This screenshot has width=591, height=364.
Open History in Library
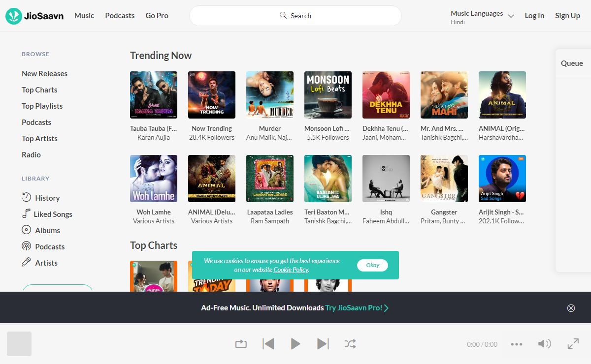[47, 198]
